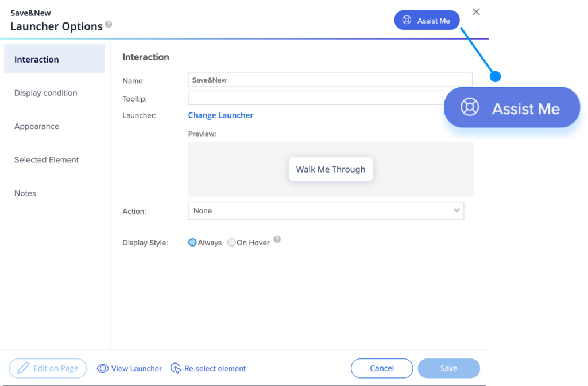Click the Walk Me Through launcher preview

pyautogui.click(x=331, y=169)
